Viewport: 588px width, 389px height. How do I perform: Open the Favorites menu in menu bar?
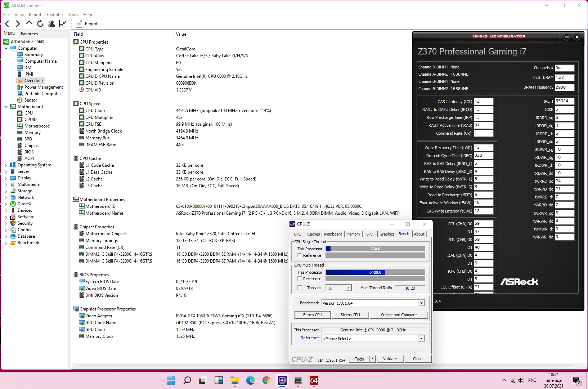click(55, 15)
